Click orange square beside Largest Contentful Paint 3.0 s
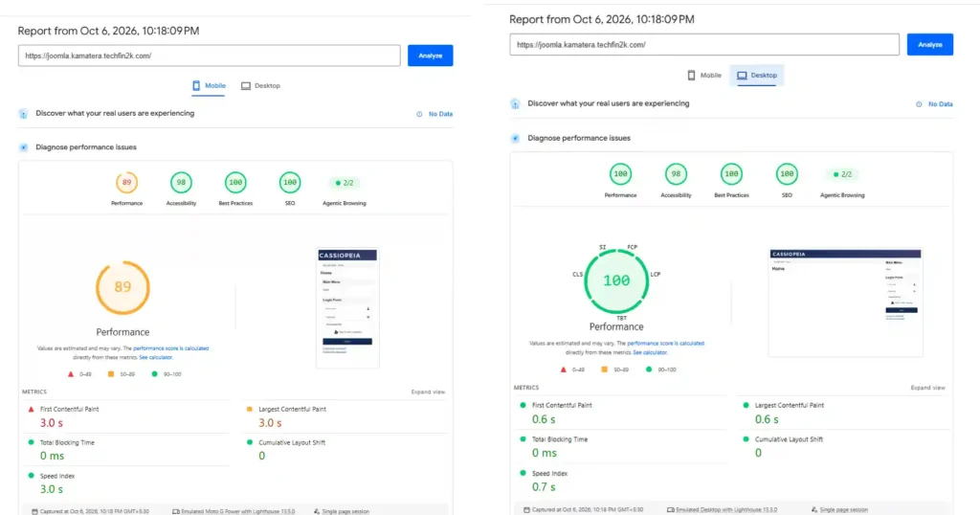The image size is (980, 515). click(250, 410)
